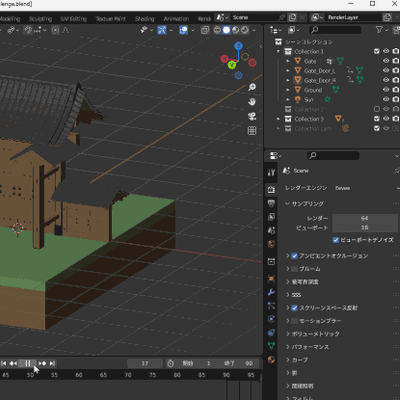This screenshot has height=400, width=400.
Task: Hide Ground object in viewport
Action: click(x=386, y=90)
